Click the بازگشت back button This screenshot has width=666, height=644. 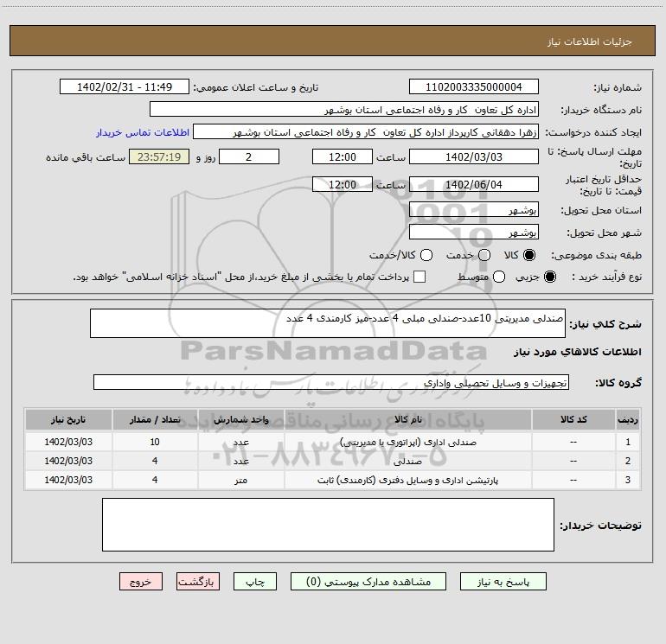[x=198, y=581]
